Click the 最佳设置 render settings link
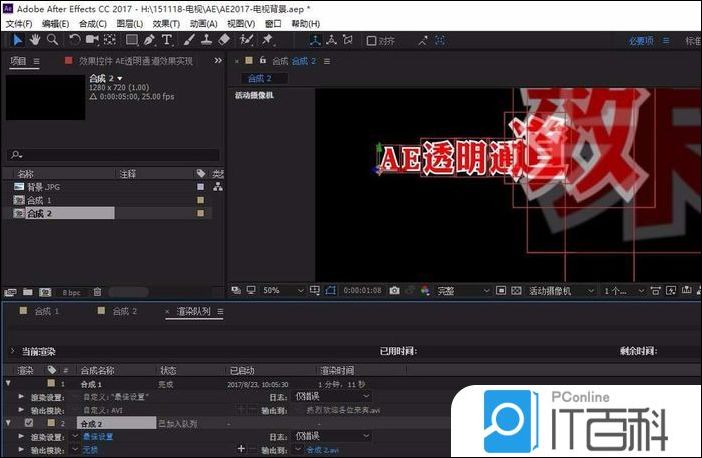 pos(98,437)
